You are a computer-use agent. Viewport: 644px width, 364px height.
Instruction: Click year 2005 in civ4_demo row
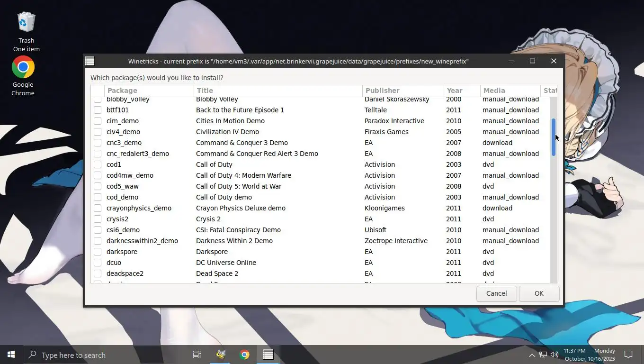point(454,132)
